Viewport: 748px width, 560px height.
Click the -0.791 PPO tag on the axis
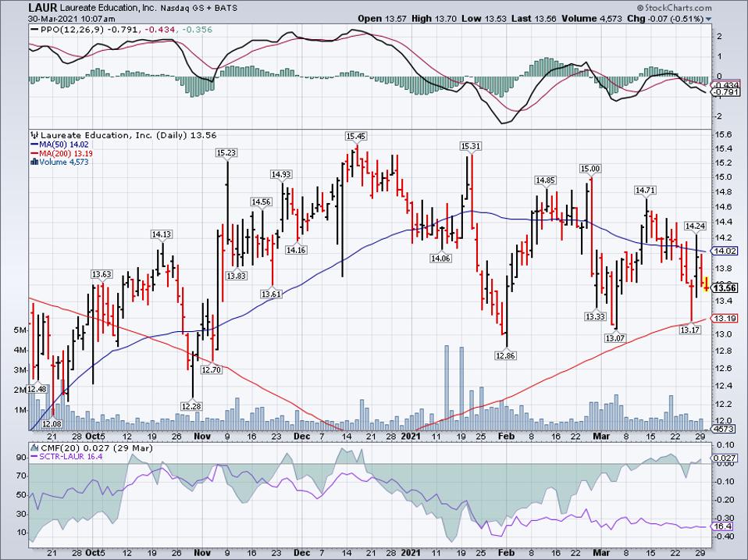(726, 92)
